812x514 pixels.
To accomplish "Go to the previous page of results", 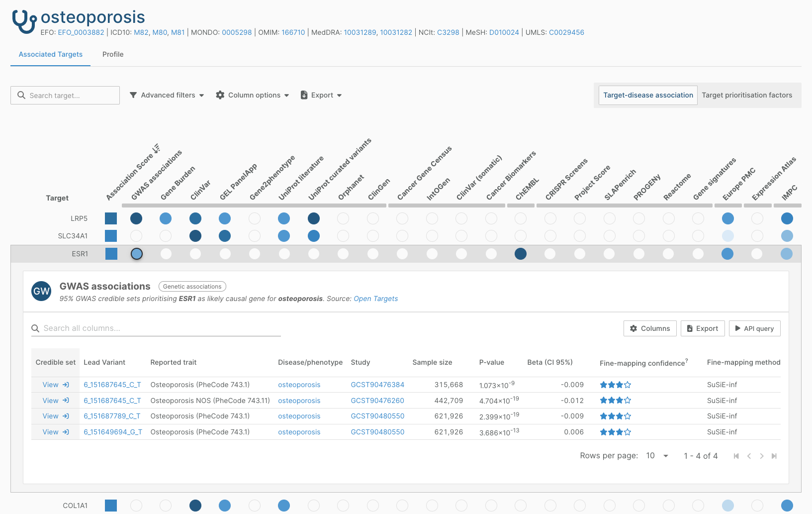I will (749, 456).
